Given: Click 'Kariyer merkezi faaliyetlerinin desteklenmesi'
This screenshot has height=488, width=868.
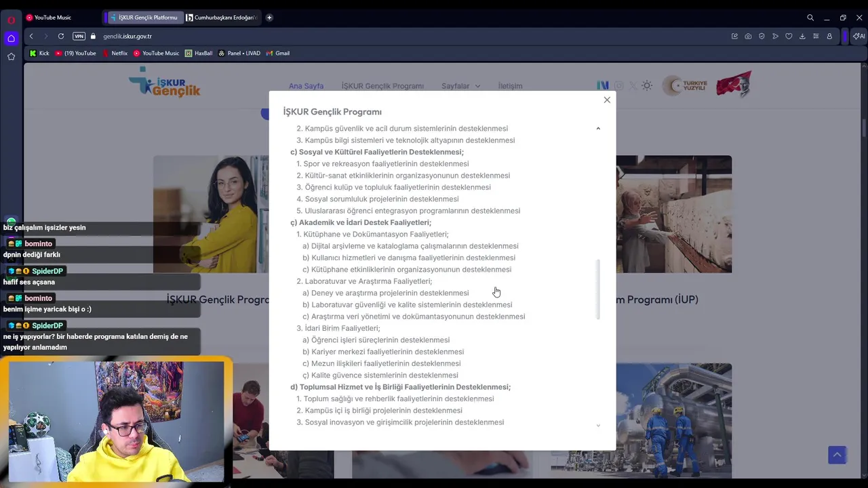Looking at the screenshot, I should coord(388,352).
